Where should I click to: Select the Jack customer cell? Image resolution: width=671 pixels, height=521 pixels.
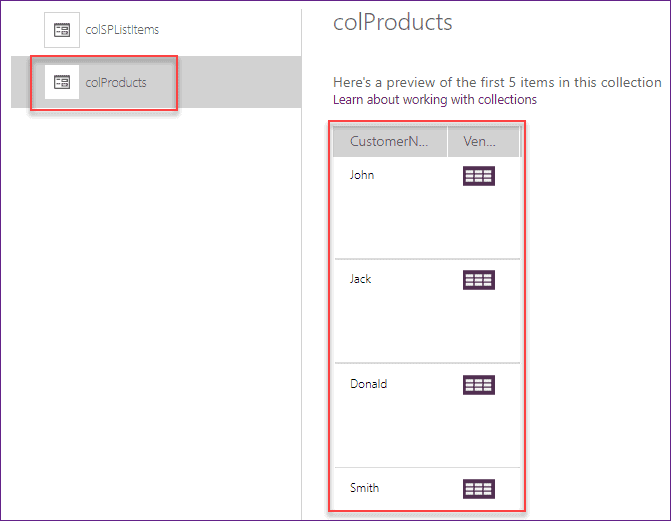pyautogui.click(x=360, y=279)
